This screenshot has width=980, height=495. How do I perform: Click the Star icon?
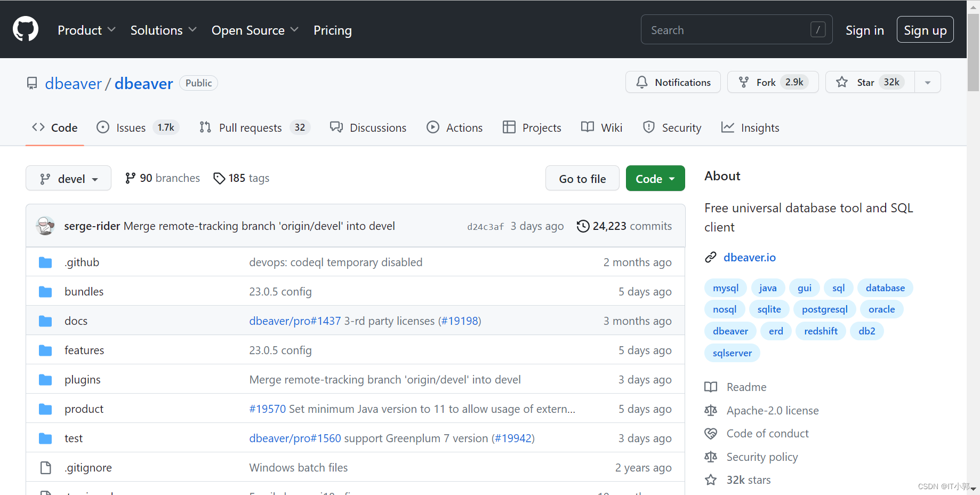tap(842, 82)
